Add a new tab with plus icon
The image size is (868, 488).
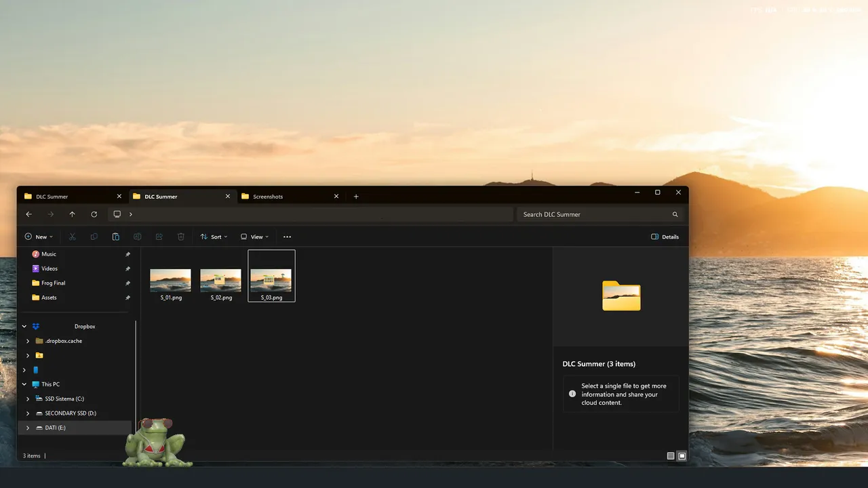(356, 197)
